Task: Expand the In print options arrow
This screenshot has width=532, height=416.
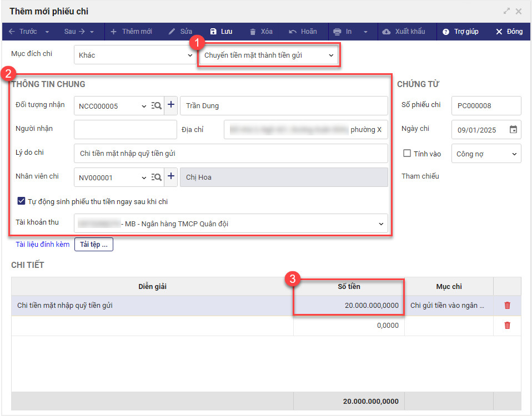Action: click(x=365, y=32)
